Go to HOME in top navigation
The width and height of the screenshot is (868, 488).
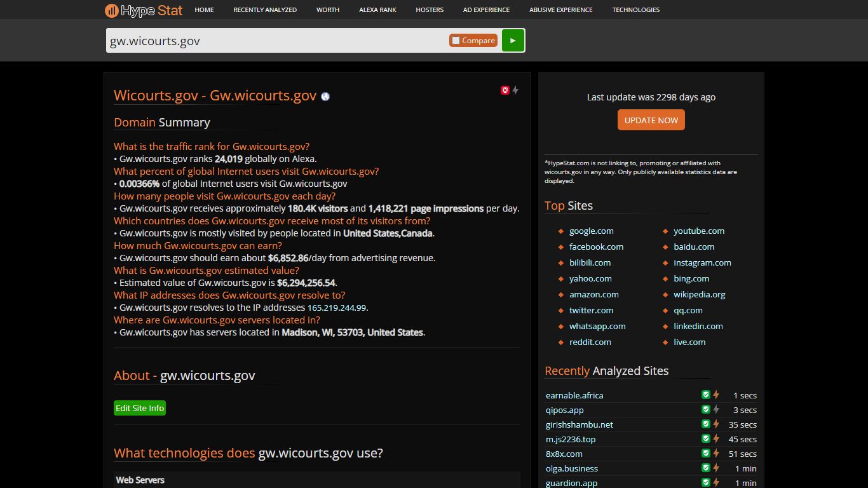click(204, 10)
